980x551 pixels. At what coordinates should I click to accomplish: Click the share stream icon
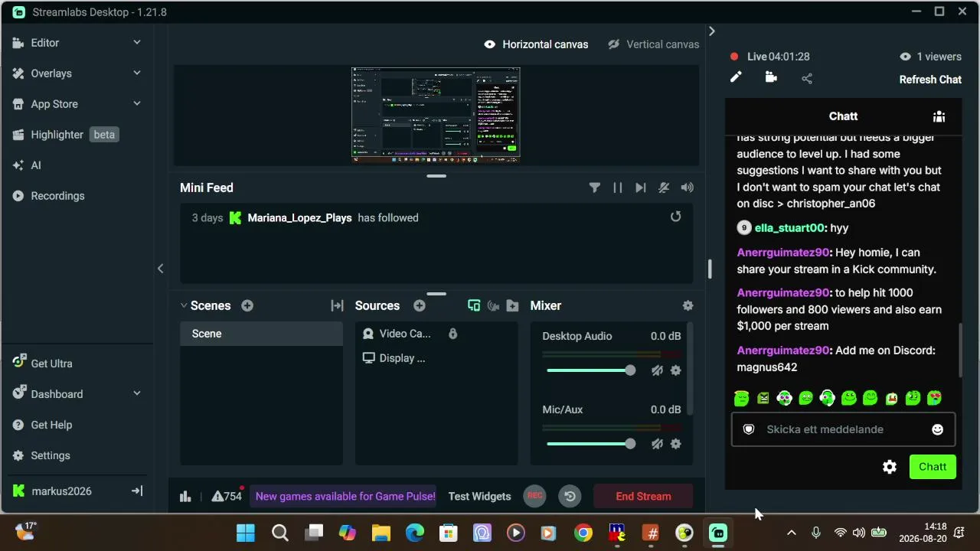click(807, 78)
